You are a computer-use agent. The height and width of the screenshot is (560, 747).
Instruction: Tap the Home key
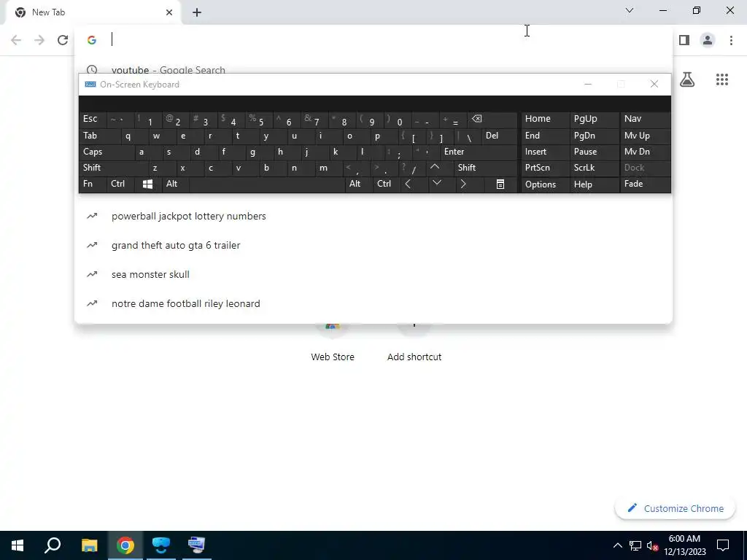(544, 119)
